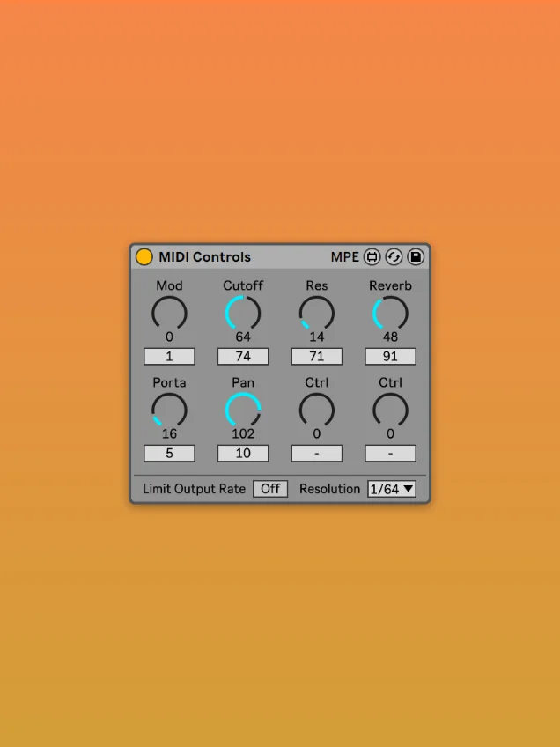Click the Reverb value 48
The height and width of the screenshot is (747, 560).
pyautogui.click(x=390, y=337)
